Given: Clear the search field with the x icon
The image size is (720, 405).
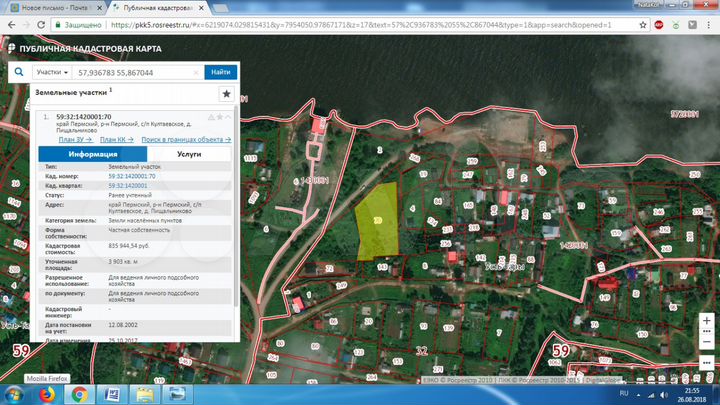Looking at the screenshot, I should pos(195,72).
